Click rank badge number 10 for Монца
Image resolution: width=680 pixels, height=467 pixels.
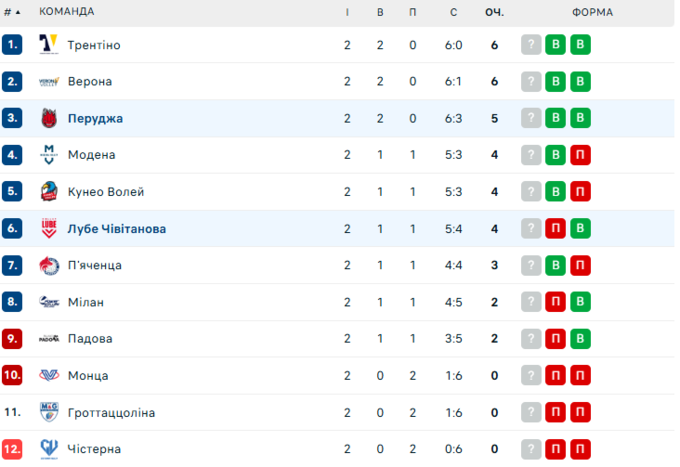point(12,376)
